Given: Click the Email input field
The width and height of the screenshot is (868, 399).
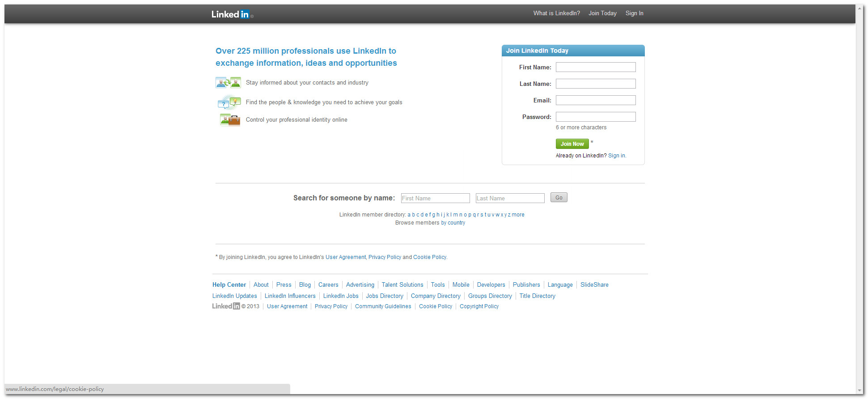Looking at the screenshot, I should pos(595,101).
